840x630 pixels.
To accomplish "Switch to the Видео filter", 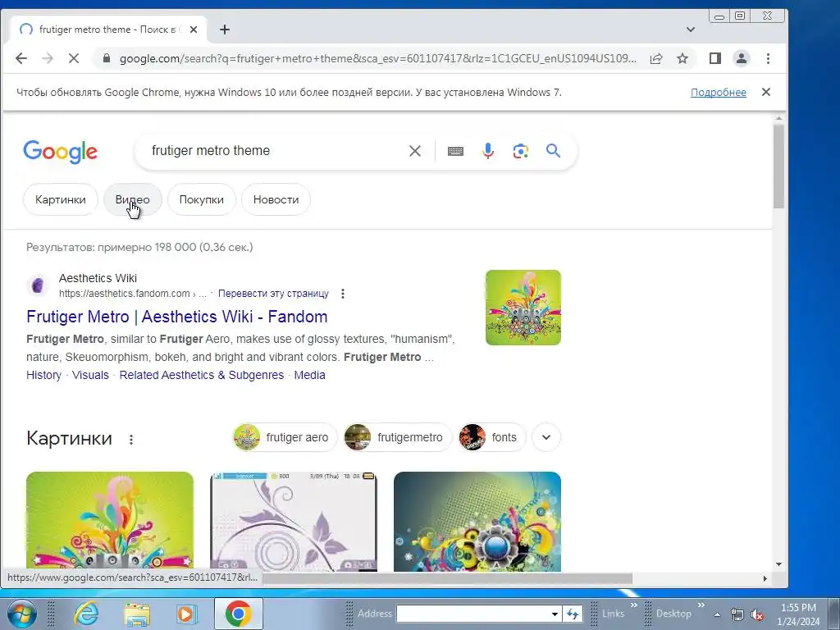I will click(x=132, y=200).
